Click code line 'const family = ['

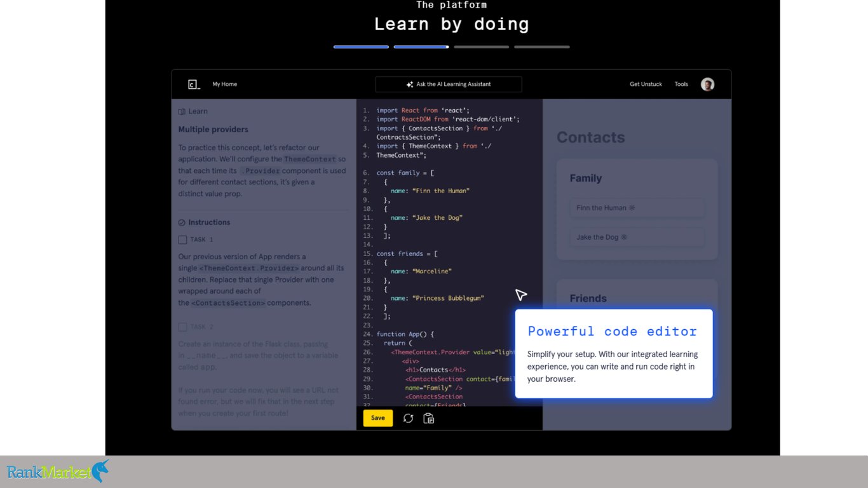(x=405, y=173)
